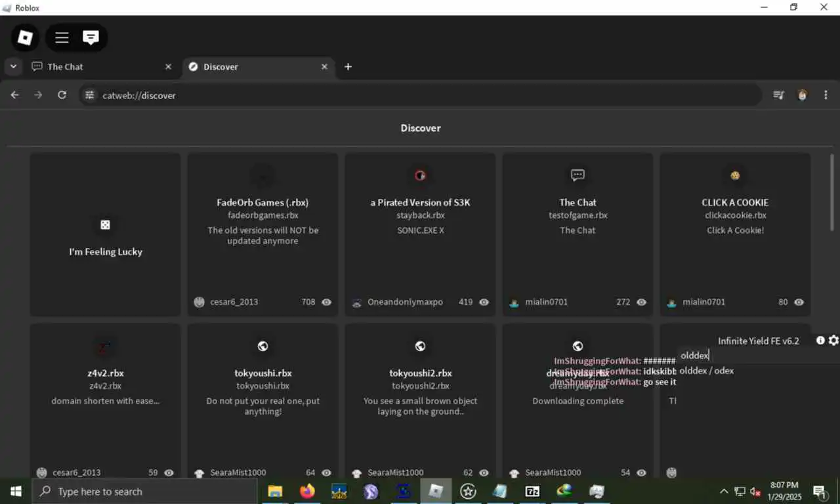This screenshot has height=504, width=840.
Task: Open the Windows Start menu
Action: pos(16,492)
